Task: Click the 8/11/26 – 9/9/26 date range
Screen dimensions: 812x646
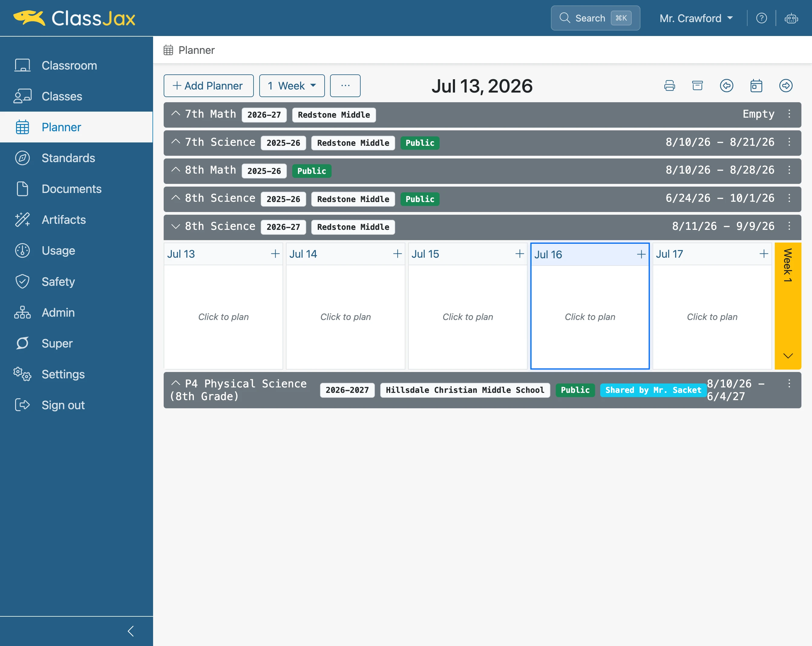Action: point(723,226)
